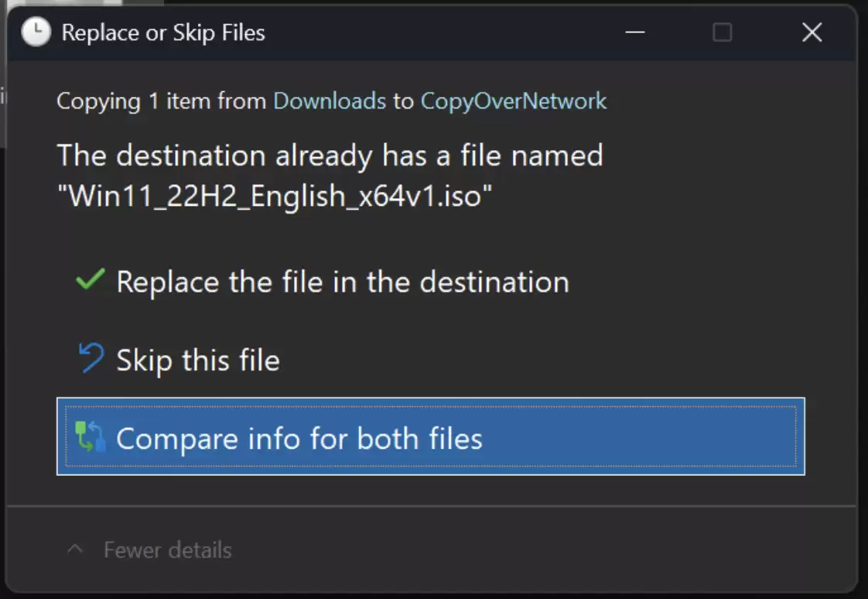Viewport: 868px width, 599px height.
Task: Open the Downloads source link
Action: click(x=330, y=101)
